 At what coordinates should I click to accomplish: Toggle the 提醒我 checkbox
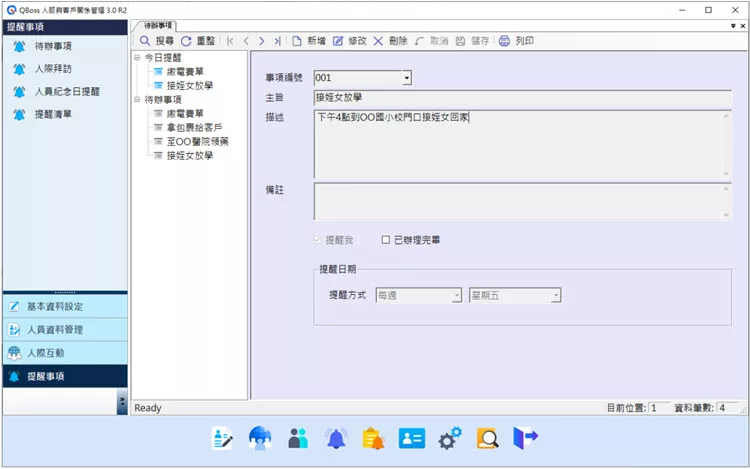(x=319, y=240)
